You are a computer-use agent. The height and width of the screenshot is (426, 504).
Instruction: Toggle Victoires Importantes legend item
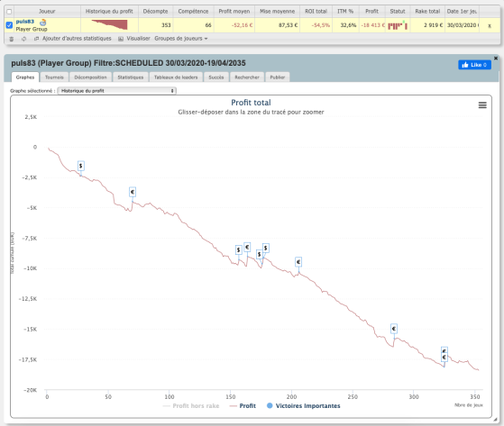304,406
